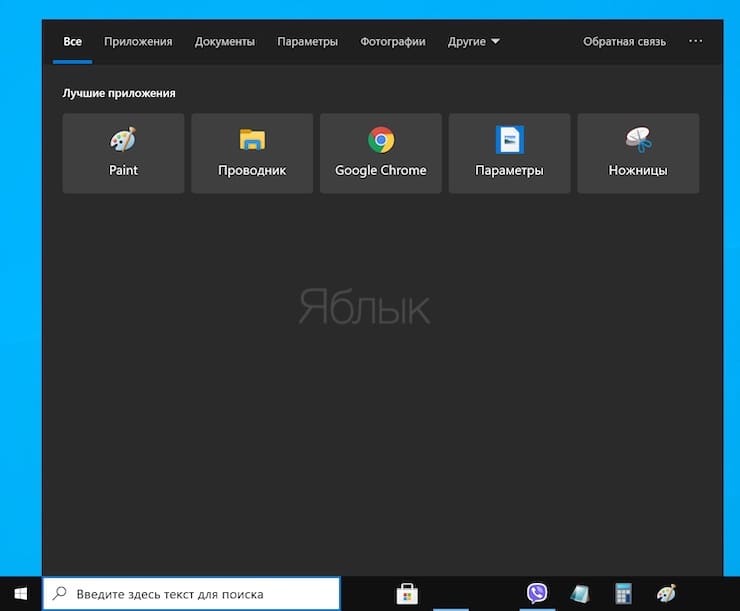Select the Все tab

[x=73, y=42]
